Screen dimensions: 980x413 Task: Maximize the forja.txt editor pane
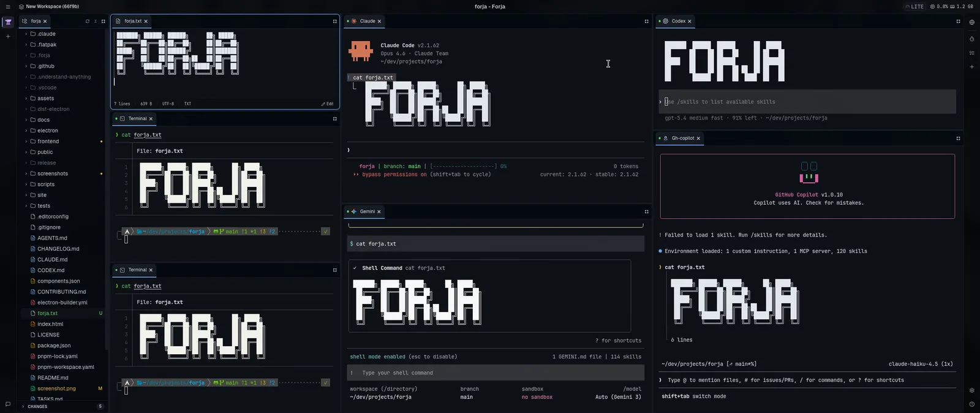coord(334,21)
